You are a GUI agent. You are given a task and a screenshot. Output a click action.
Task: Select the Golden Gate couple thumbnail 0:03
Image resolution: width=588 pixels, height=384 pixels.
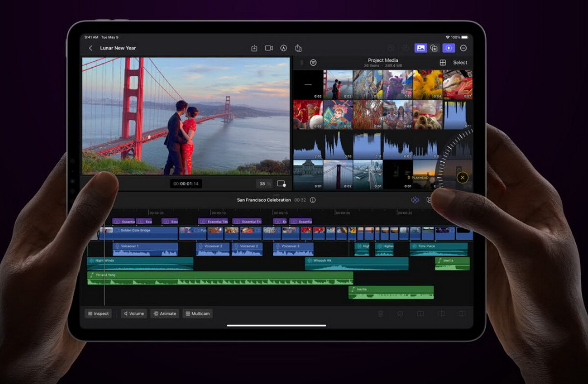pyautogui.click(x=338, y=85)
